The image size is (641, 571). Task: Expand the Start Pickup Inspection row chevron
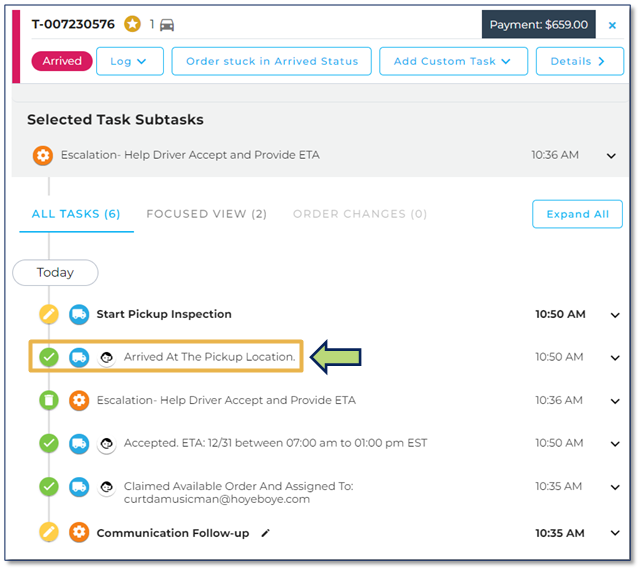615,315
